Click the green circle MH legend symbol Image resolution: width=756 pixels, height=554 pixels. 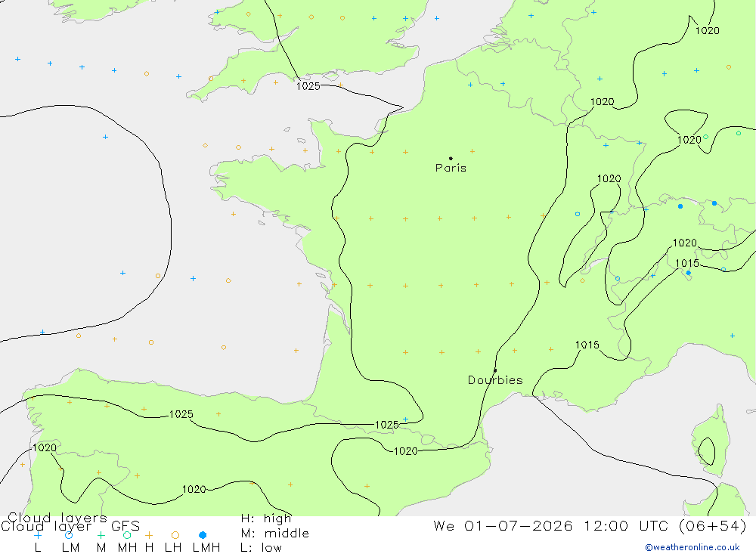pos(127,535)
